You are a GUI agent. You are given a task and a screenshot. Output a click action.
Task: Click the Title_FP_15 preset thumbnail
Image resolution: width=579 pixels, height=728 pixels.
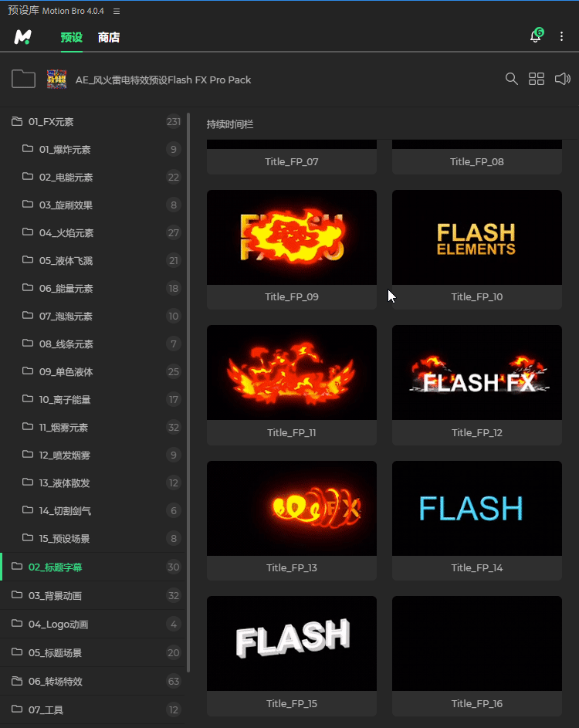[292, 644]
